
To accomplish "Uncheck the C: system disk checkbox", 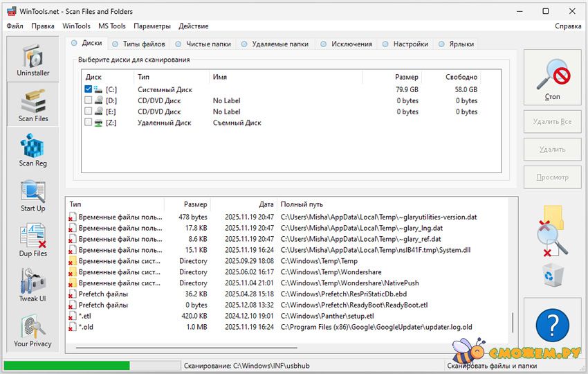I will click(x=89, y=89).
